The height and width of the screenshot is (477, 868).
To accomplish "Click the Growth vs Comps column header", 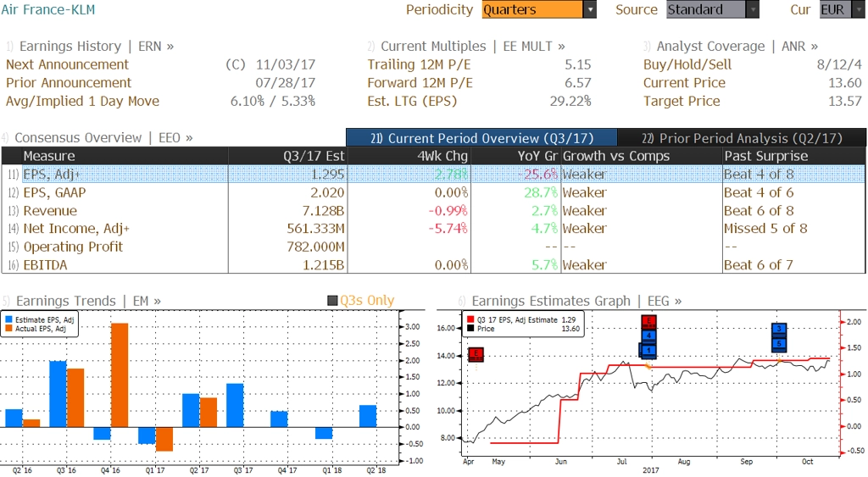I will point(642,156).
